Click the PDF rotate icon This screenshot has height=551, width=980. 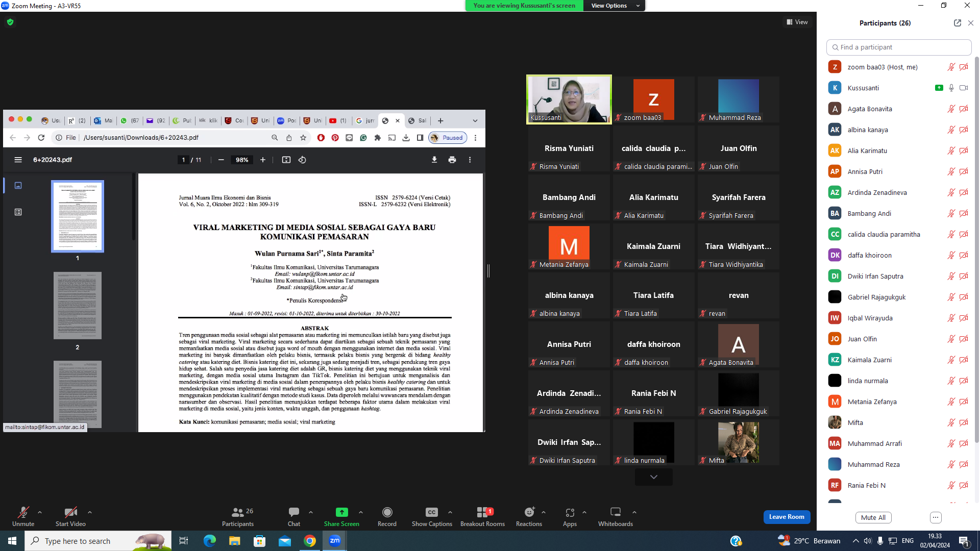click(302, 160)
